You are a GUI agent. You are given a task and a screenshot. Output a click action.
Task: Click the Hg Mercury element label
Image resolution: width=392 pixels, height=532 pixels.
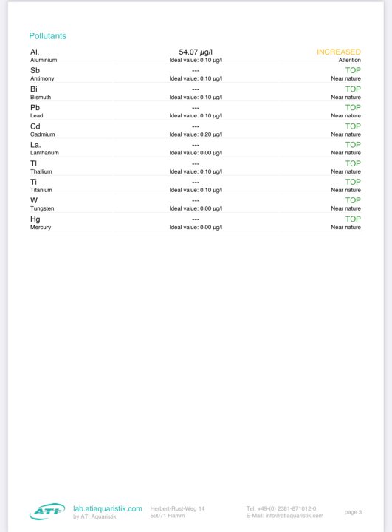click(41, 222)
